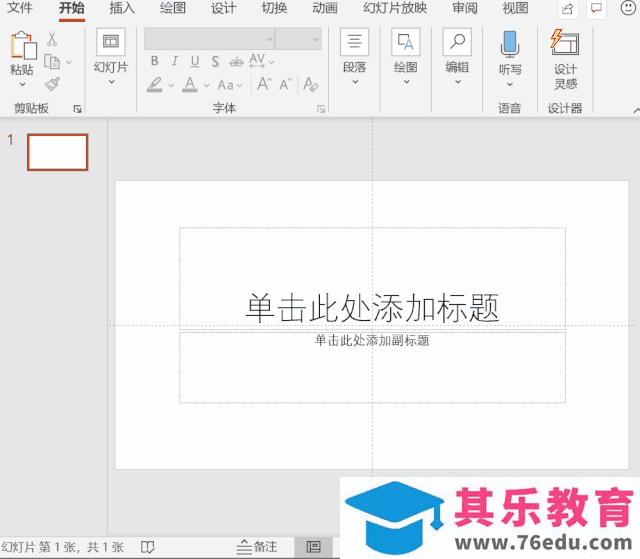Open the Aa change case menu
Image resolution: width=640 pixels, height=559 pixels.
(230, 85)
